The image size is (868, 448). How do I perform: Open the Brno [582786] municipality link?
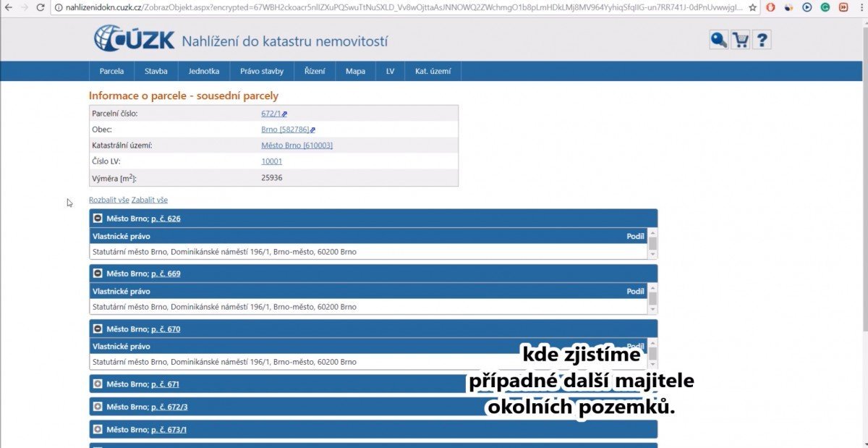coord(285,130)
